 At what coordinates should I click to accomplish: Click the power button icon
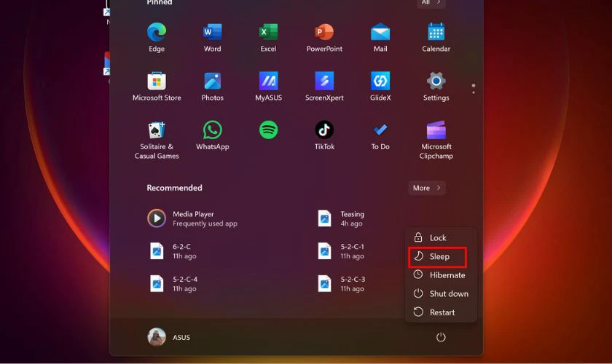point(441,337)
